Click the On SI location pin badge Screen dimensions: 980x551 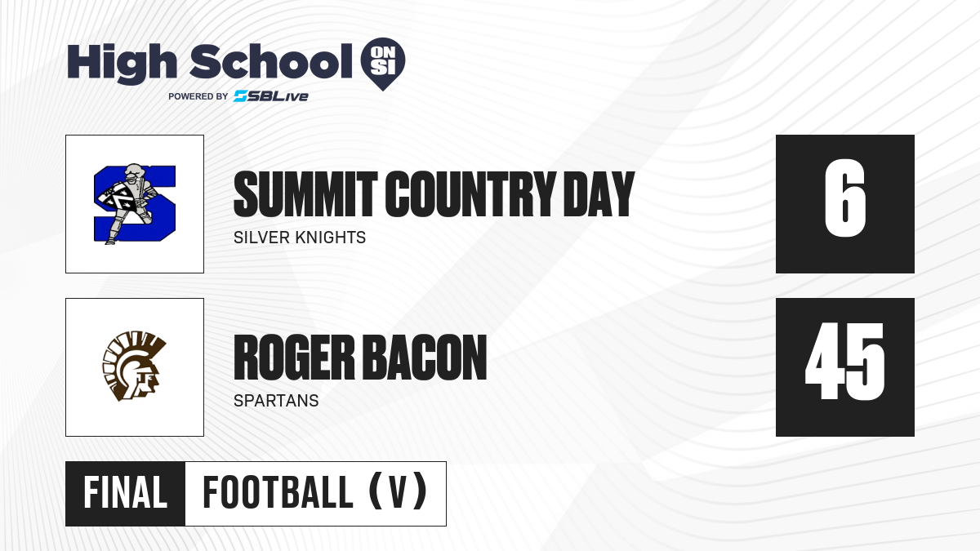(383, 64)
